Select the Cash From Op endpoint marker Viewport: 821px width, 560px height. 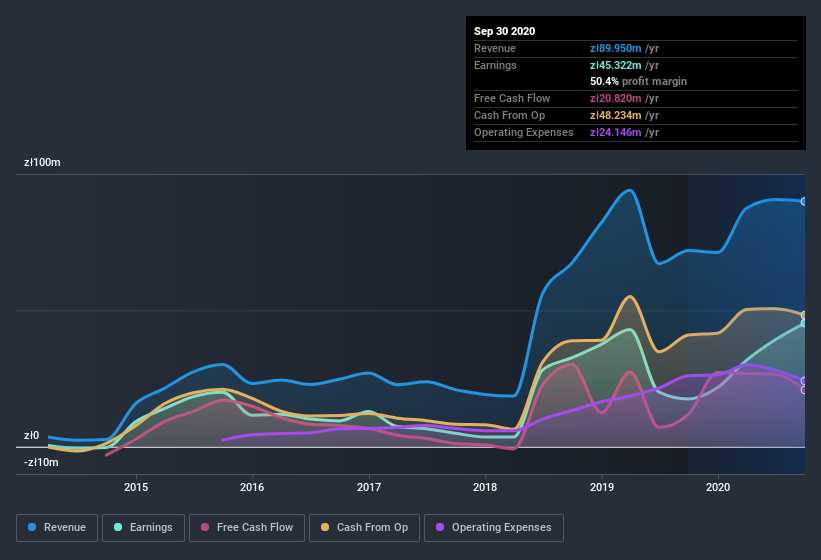(804, 315)
